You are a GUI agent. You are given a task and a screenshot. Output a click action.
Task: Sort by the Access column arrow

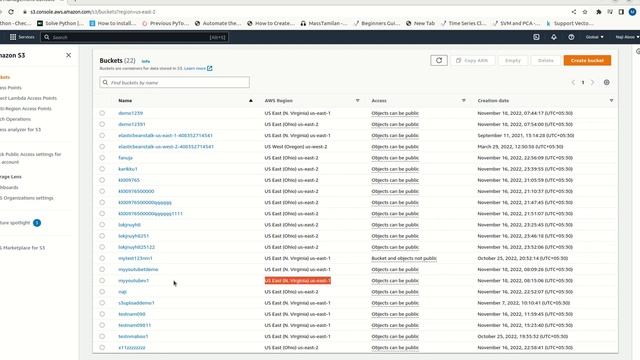[464, 100]
